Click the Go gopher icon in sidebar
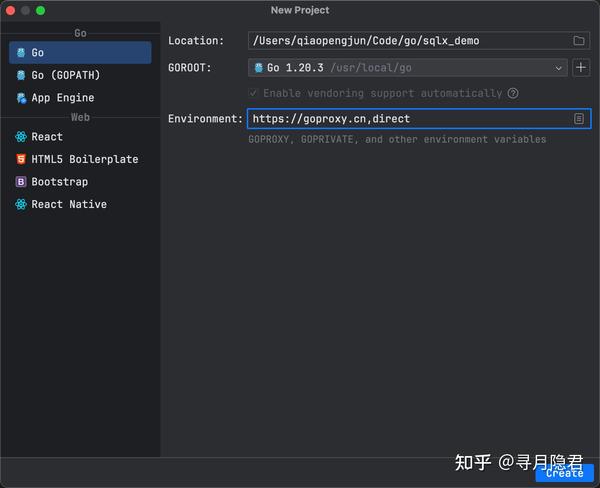The image size is (600, 488). click(21, 52)
